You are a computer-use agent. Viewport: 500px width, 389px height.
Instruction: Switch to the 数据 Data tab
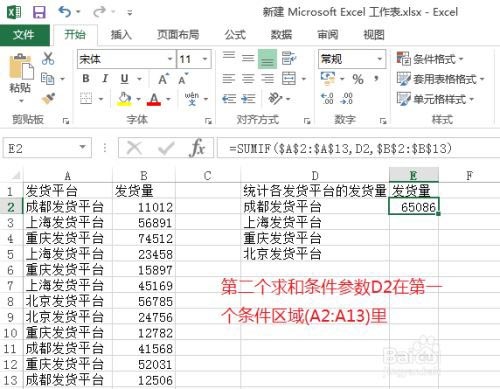pos(281,35)
